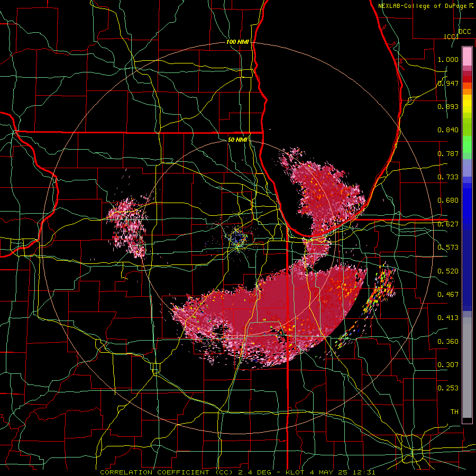Click the TH threshold label on the scale
476x476 pixels.
(x=454, y=412)
